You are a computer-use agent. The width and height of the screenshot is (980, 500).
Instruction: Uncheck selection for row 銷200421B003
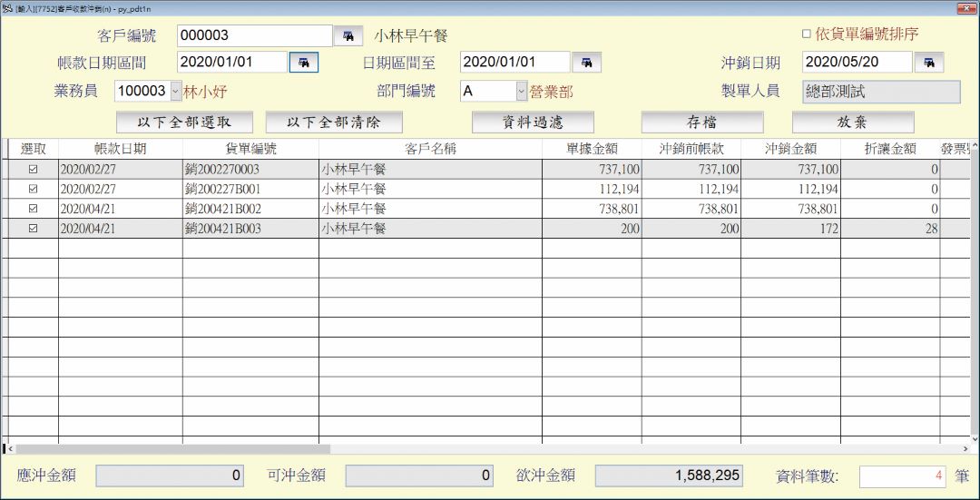coord(34,229)
